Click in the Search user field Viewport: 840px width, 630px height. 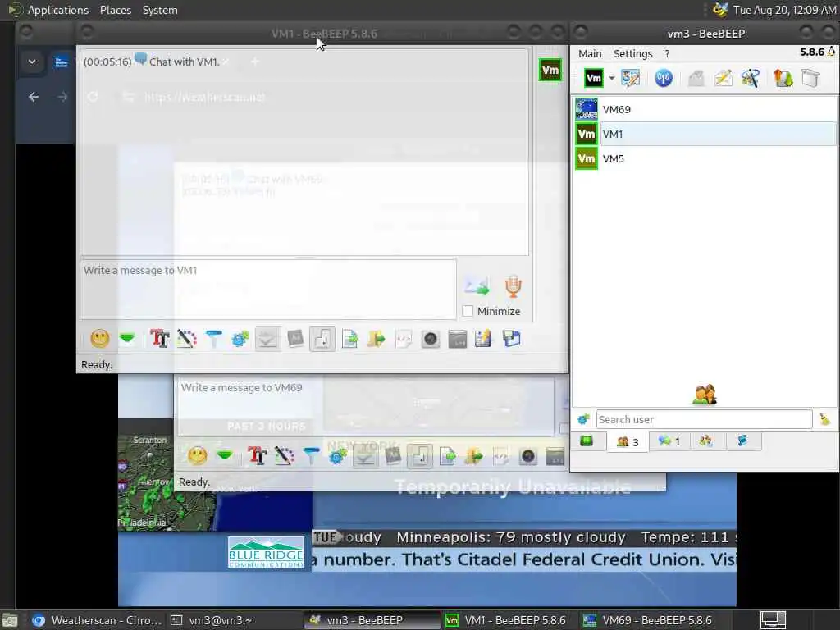(704, 419)
